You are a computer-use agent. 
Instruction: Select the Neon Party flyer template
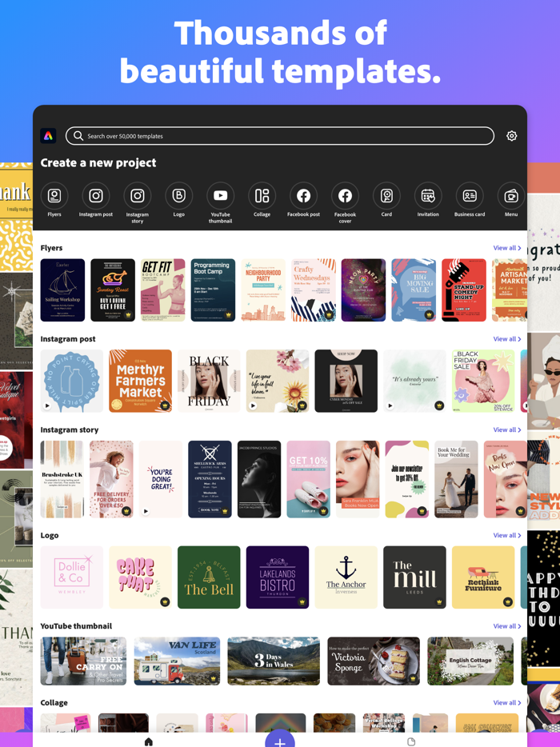(364, 290)
